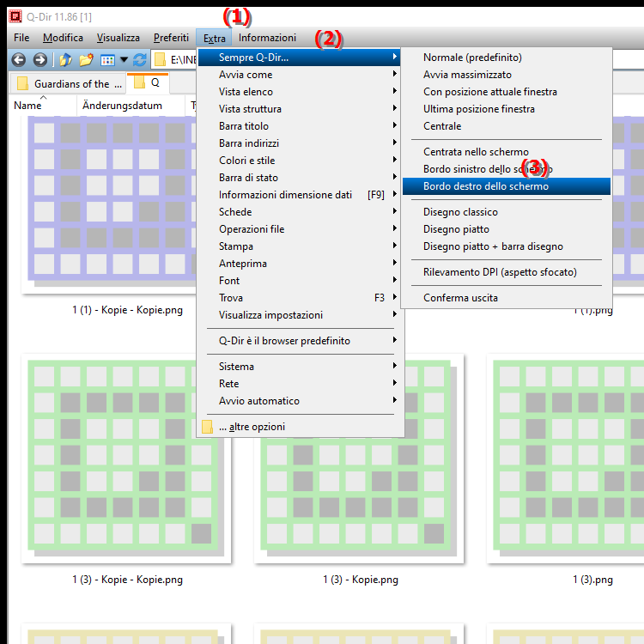Select Centrata nello schermo option

point(507,152)
